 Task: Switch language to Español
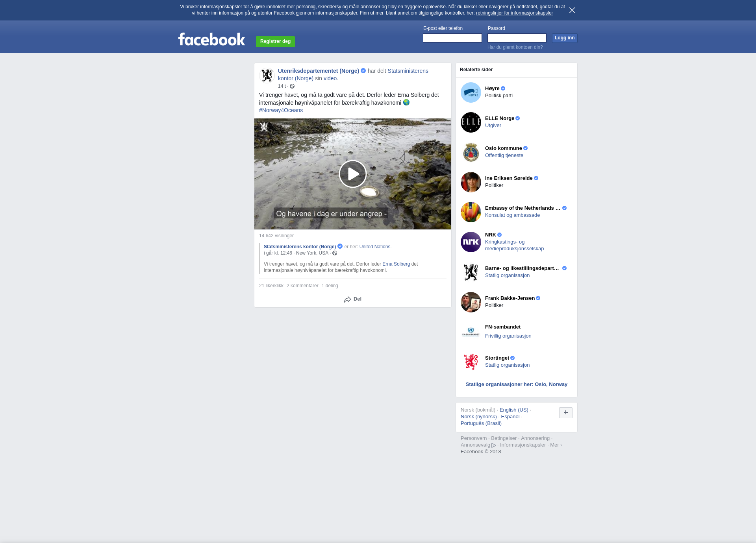[510, 417]
